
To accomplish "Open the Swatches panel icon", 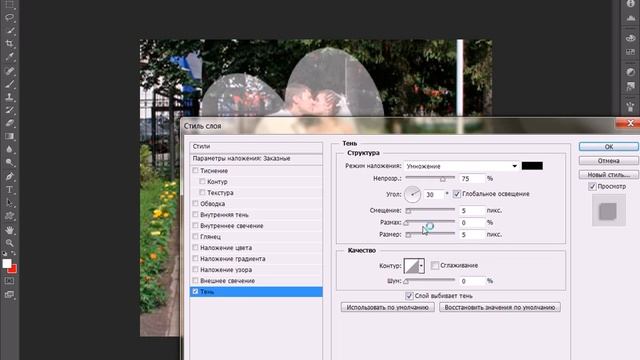I will 631,52.
